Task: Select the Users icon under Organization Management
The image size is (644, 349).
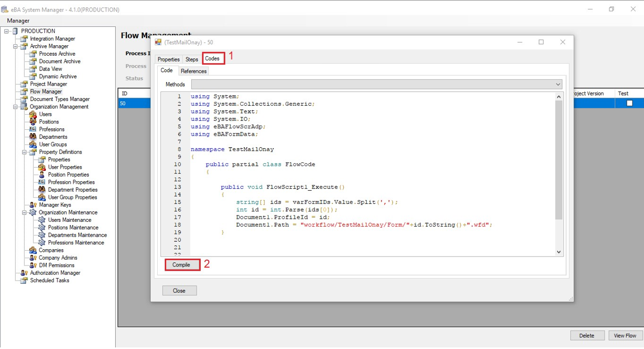Action: tap(33, 114)
